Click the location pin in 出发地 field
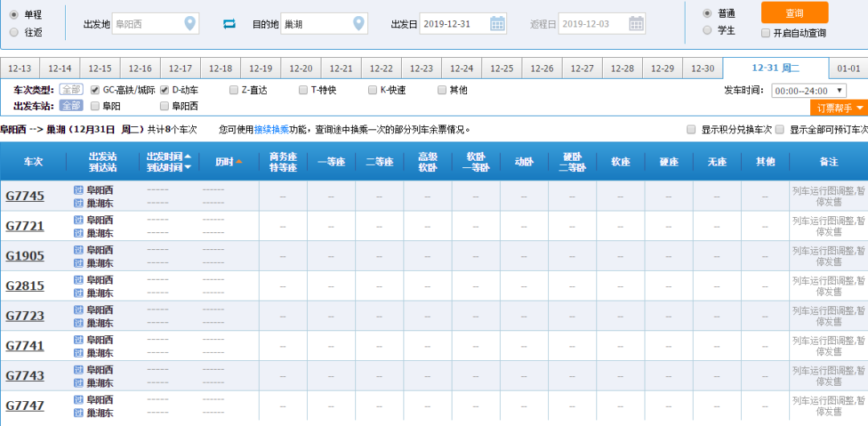The width and height of the screenshot is (868, 426). [190, 24]
